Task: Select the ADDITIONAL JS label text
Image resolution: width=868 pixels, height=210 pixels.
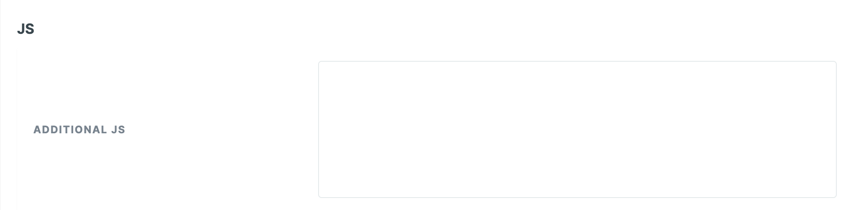Action: 79,130
